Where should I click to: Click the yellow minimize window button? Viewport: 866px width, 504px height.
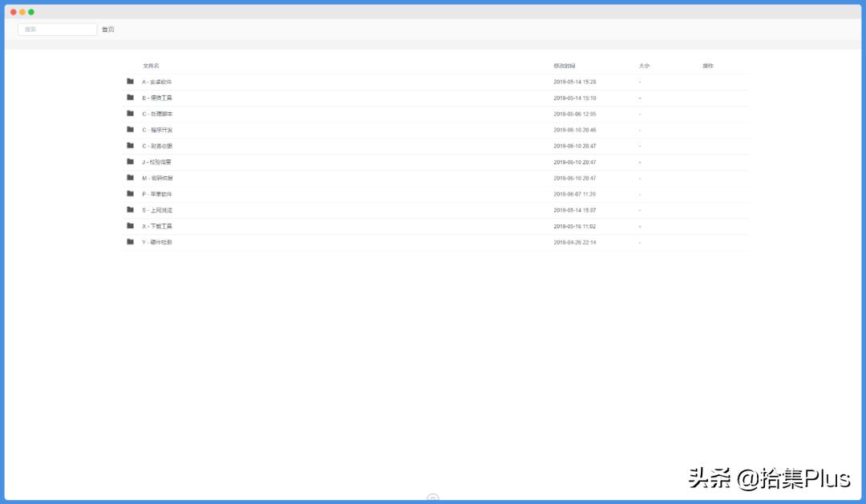point(22,11)
